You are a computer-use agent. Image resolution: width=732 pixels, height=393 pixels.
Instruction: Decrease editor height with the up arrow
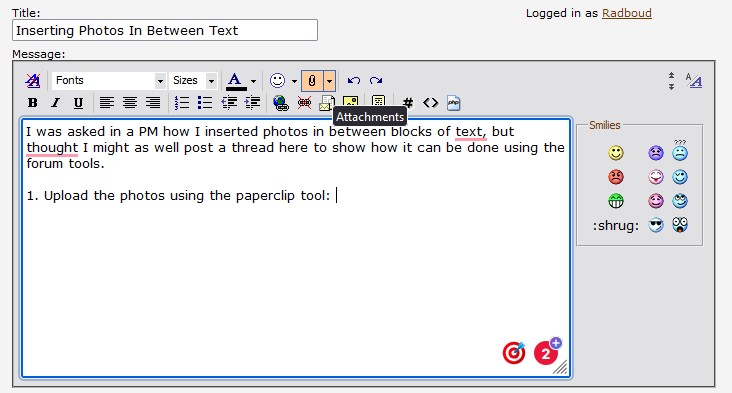tap(671, 76)
